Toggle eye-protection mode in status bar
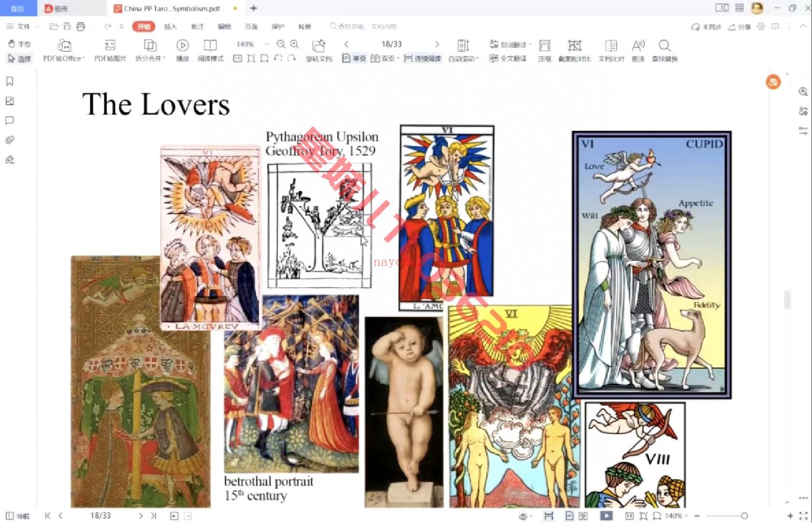812x523 pixels. click(523, 516)
